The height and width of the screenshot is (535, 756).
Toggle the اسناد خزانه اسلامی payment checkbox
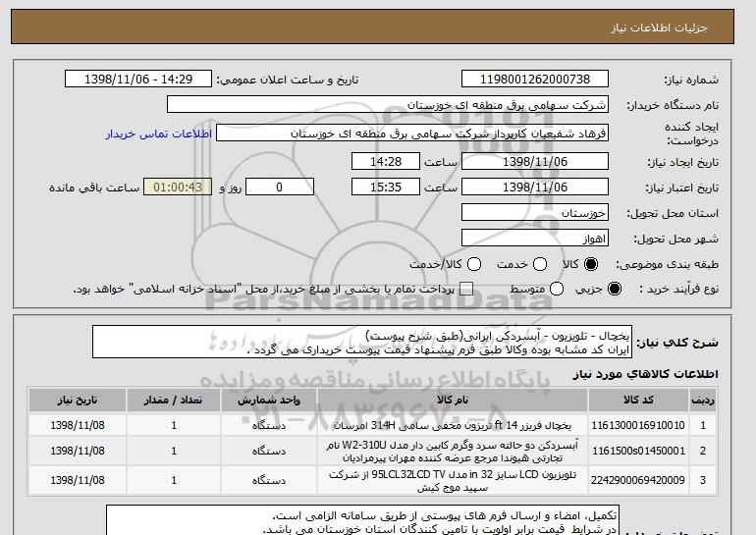point(466,289)
